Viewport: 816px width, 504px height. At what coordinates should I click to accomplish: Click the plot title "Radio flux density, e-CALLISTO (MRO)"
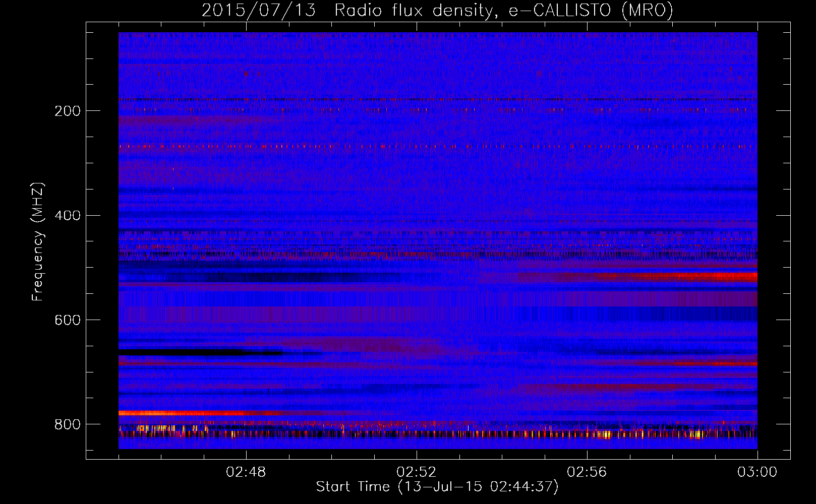coord(504,10)
